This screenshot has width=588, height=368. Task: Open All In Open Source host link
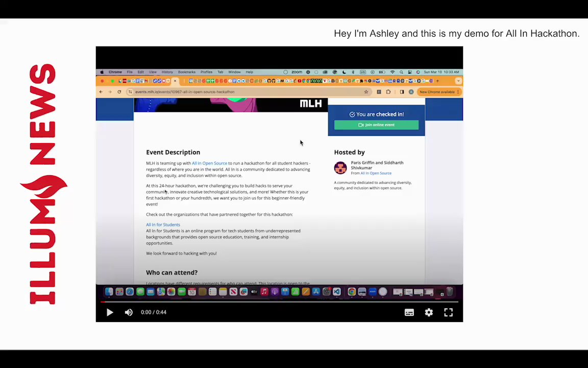pyautogui.click(x=376, y=173)
